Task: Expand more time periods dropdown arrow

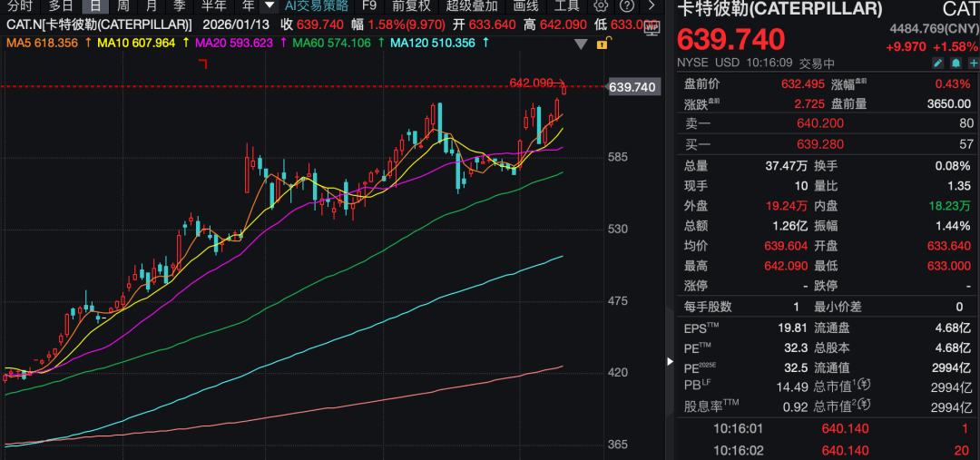Action: coord(269,5)
